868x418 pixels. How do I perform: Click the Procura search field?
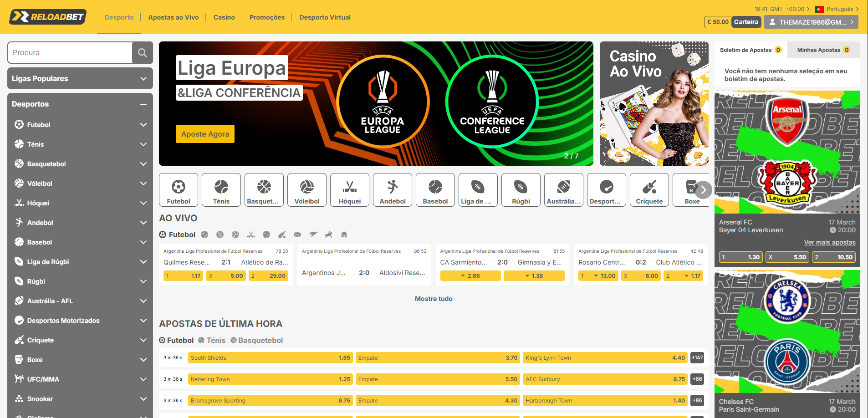[x=70, y=53]
